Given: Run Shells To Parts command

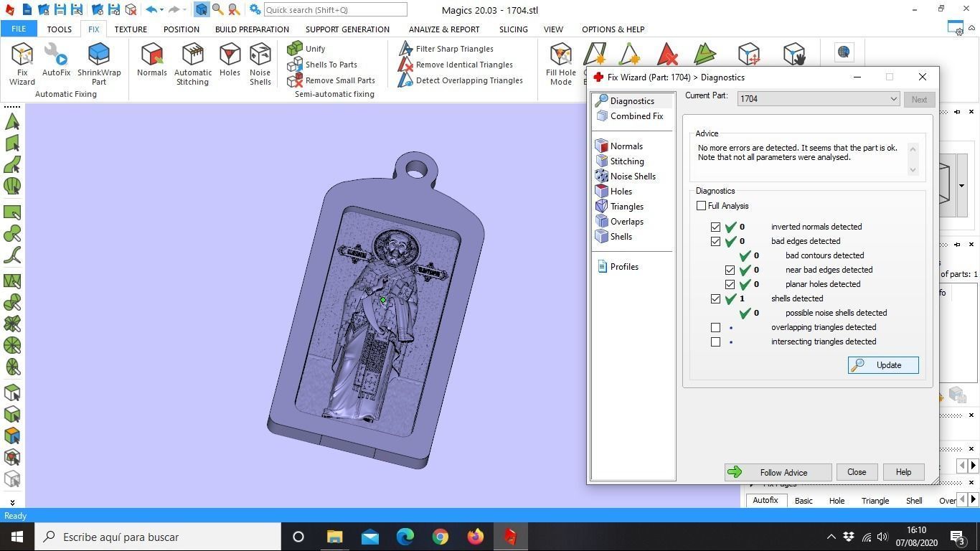Looking at the screenshot, I should click(322, 65).
